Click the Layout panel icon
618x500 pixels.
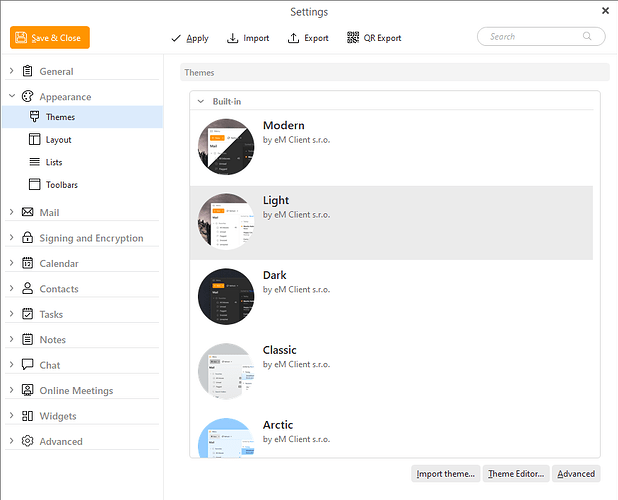tap(35, 139)
